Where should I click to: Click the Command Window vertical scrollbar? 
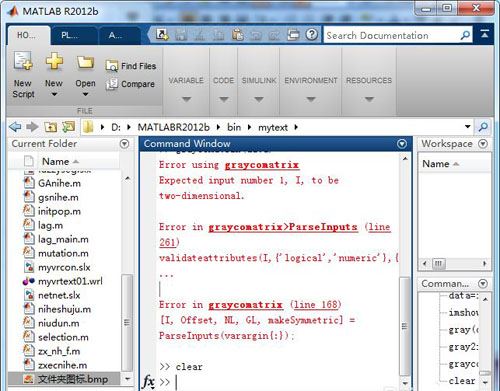coord(405,326)
